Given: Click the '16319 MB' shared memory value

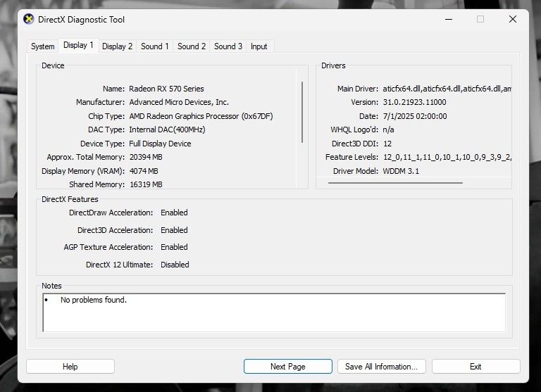Looking at the screenshot, I should click(x=146, y=184).
